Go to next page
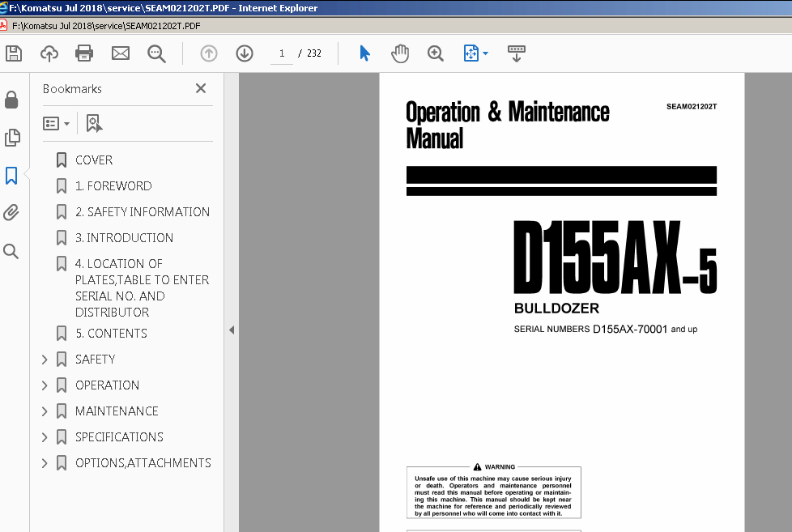Image resolution: width=792 pixels, height=532 pixels. 245,53
